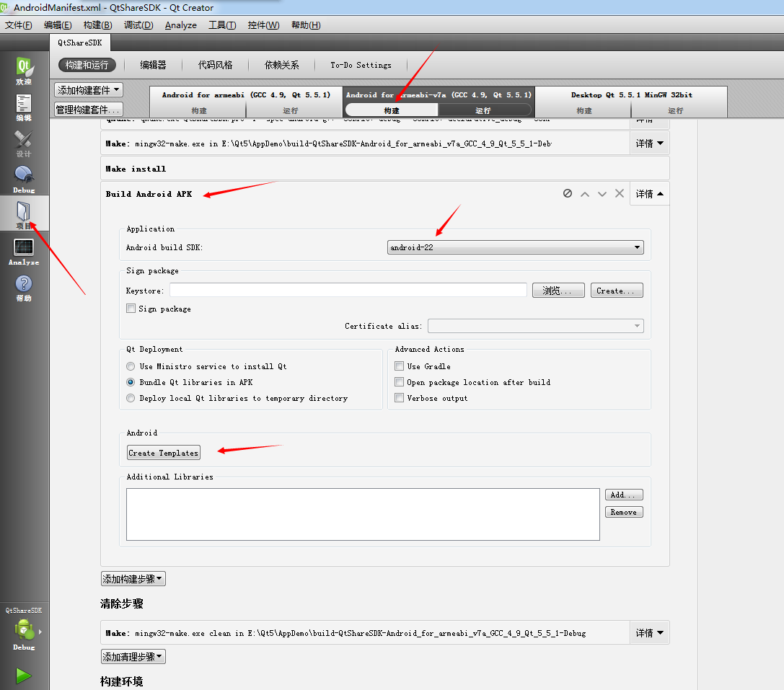Enable Verbose output checkbox
Screen dimensions: 784x690
399,398
